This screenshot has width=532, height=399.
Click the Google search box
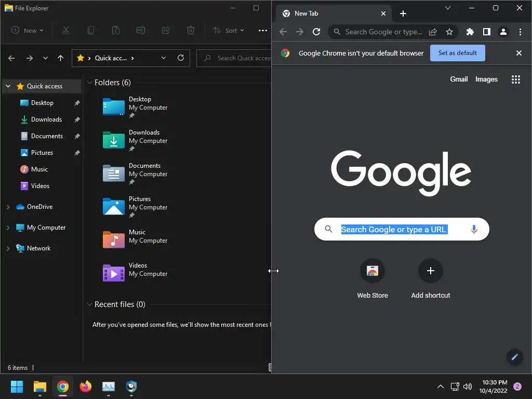[402, 229]
